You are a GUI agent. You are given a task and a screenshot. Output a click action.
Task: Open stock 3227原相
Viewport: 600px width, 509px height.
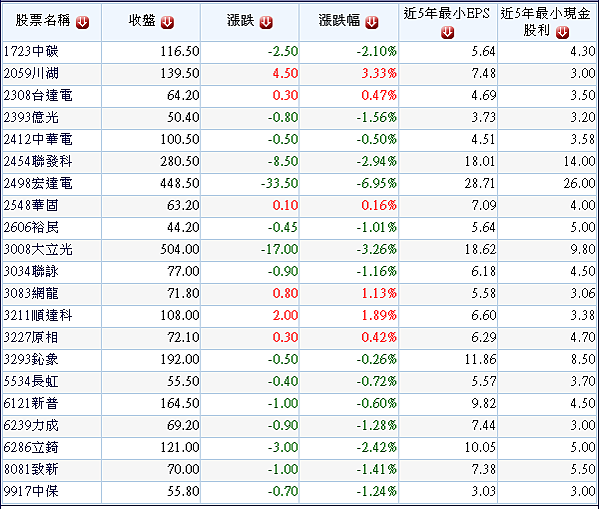point(31,337)
